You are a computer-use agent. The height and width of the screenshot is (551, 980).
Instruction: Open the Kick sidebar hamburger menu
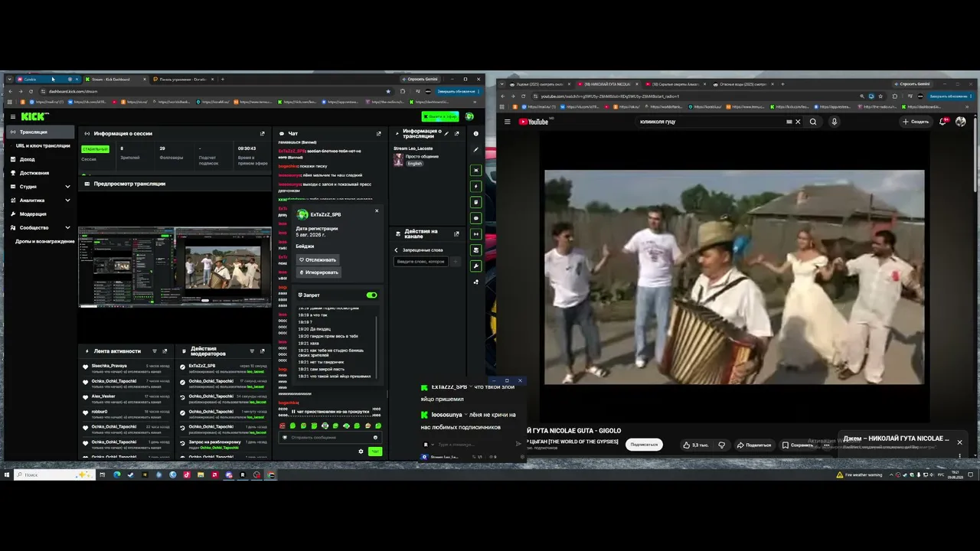(x=13, y=116)
